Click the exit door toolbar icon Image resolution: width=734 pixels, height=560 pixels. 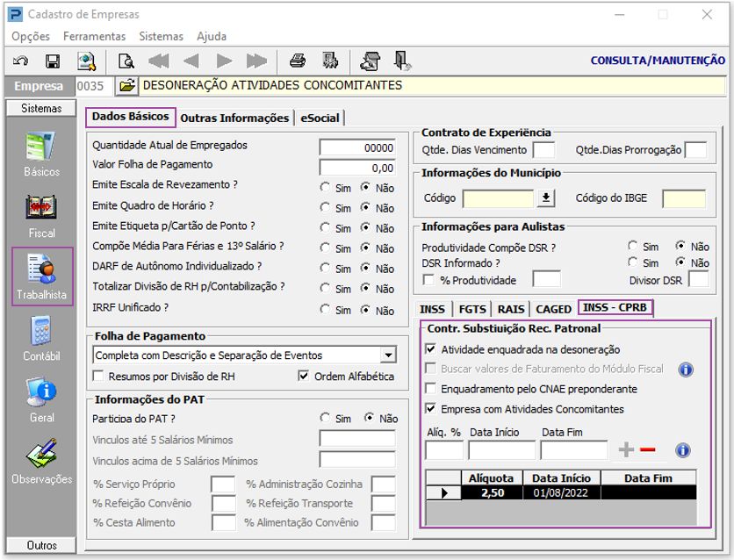point(402,61)
